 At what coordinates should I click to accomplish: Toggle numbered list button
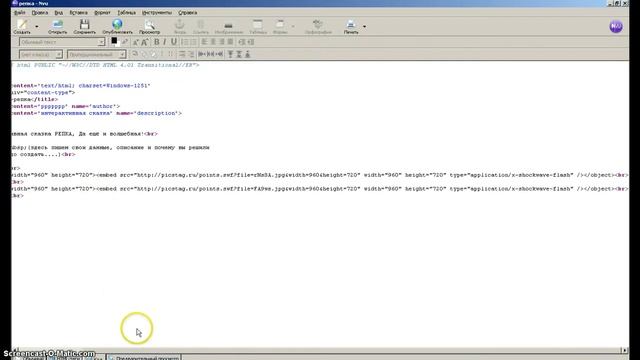185,42
